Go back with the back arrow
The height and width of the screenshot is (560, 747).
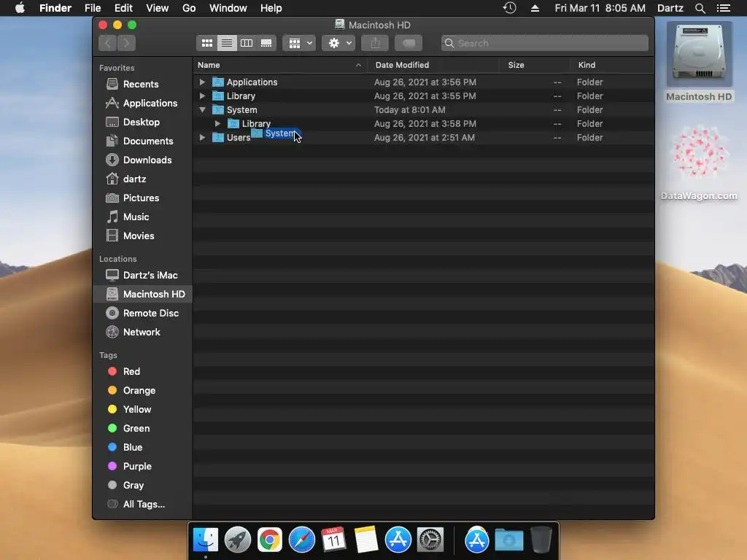click(108, 43)
